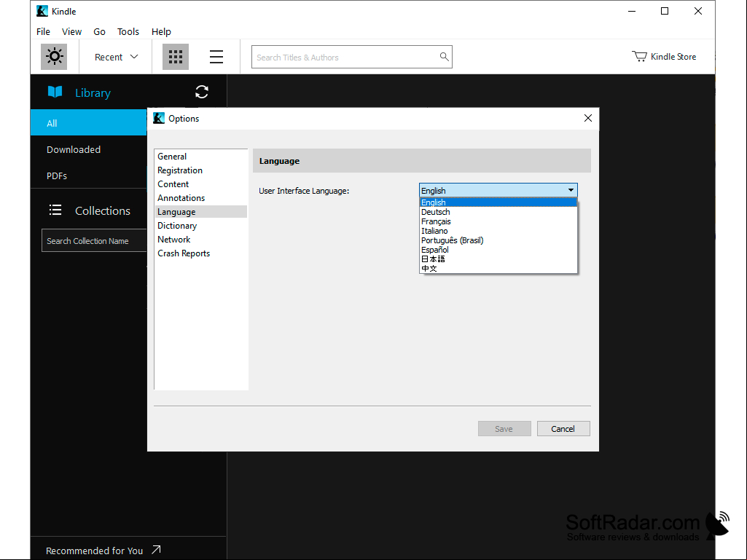Image resolution: width=747 pixels, height=560 pixels.
Task: Choose Italiano from the language list
Action: 498,231
